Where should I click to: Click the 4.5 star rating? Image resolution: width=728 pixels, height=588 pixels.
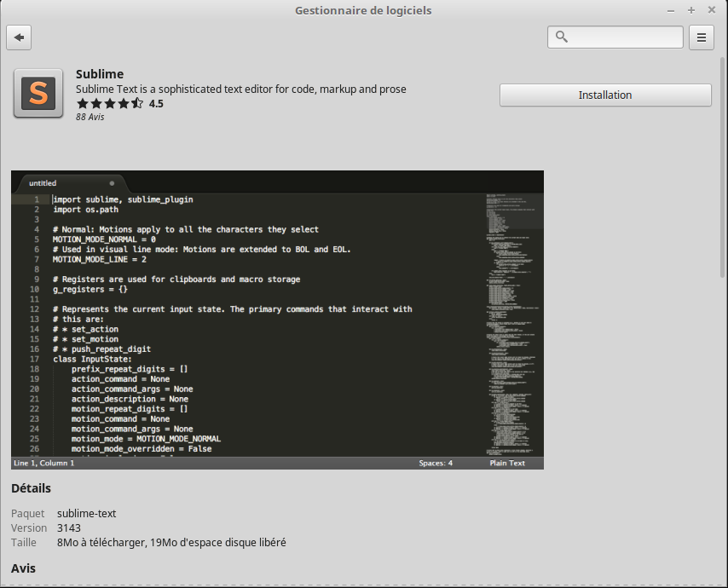click(120, 103)
